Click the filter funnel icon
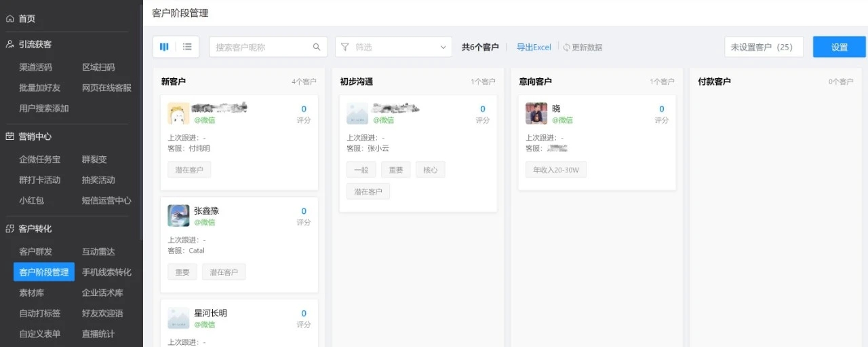This screenshot has height=347, width=868. 344,47
